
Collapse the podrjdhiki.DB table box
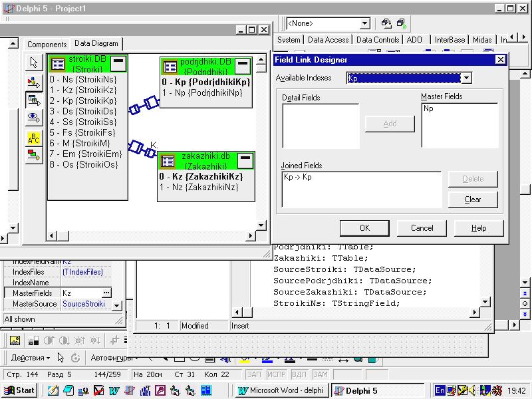coord(242,66)
